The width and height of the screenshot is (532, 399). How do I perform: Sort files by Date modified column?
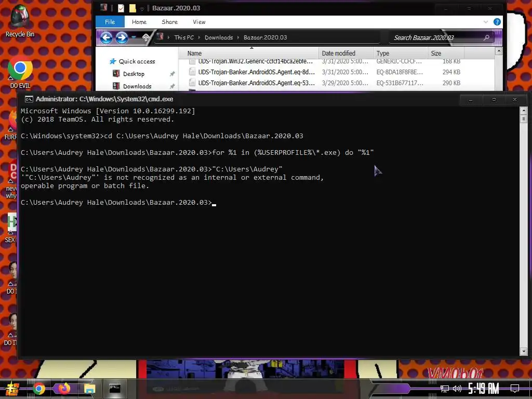345,54
